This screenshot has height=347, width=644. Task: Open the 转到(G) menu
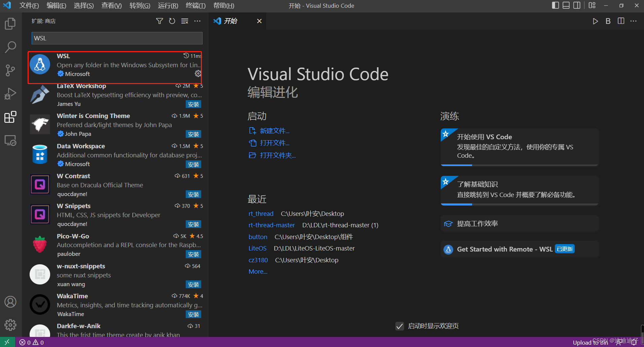tap(140, 6)
